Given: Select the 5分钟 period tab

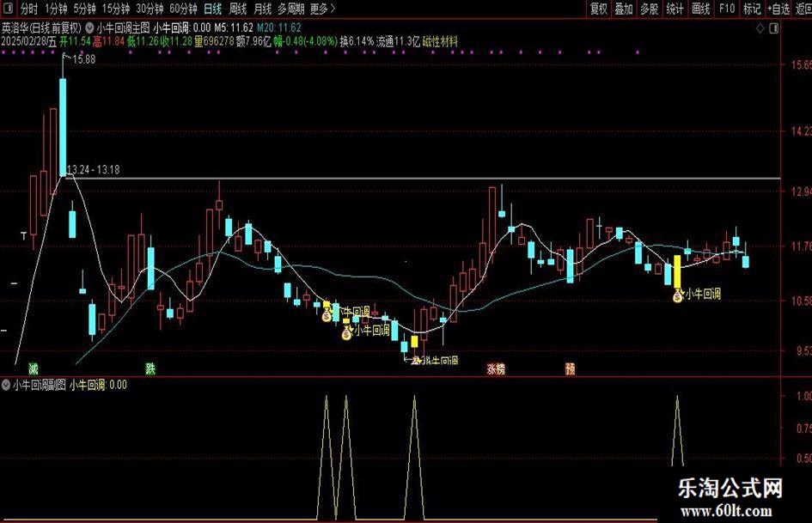Looking at the screenshot, I should point(84,9).
